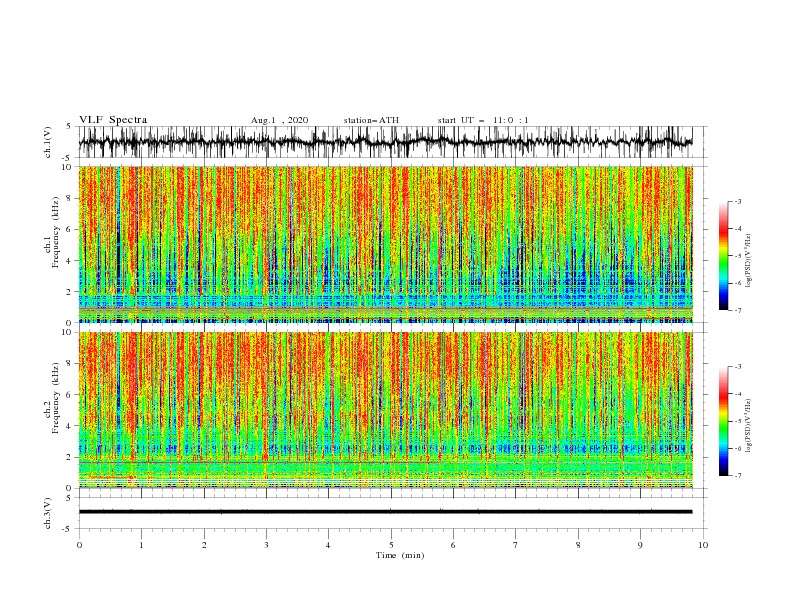Viewport: 792px width, 612px height.
Task: Click the 'Aug.1 , 2020' date label
Action: click(279, 120)
